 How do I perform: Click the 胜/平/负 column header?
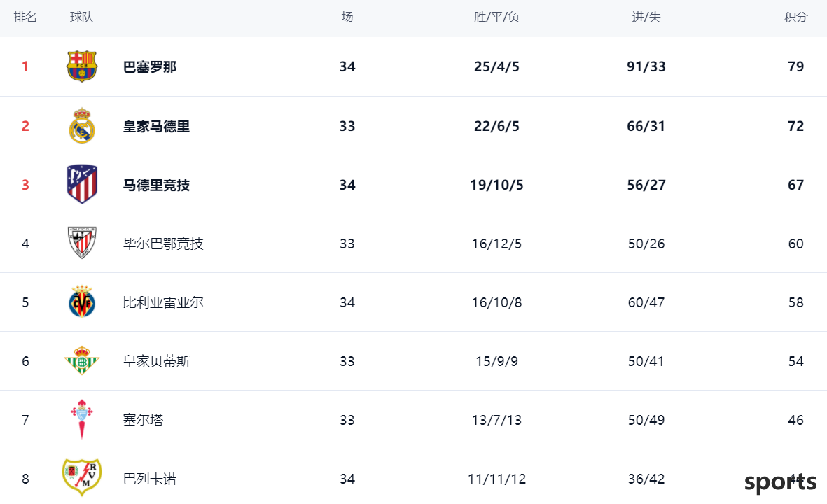(496, 17)
